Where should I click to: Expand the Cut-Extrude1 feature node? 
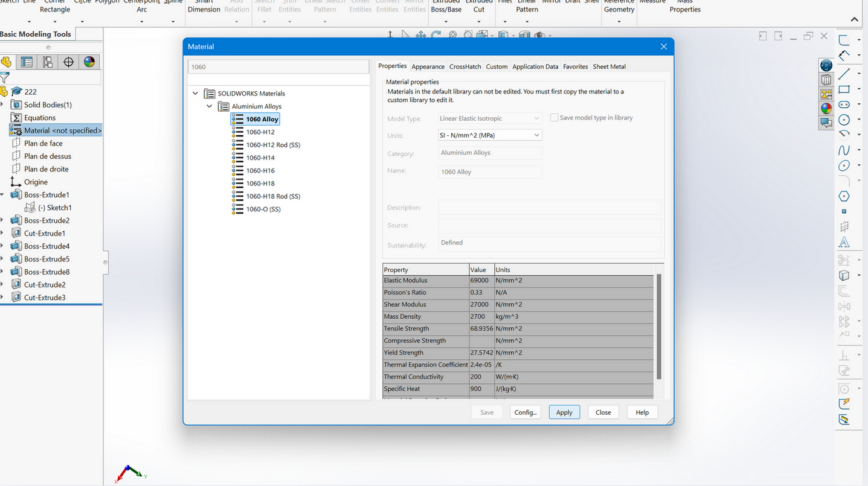click(2, 233)
